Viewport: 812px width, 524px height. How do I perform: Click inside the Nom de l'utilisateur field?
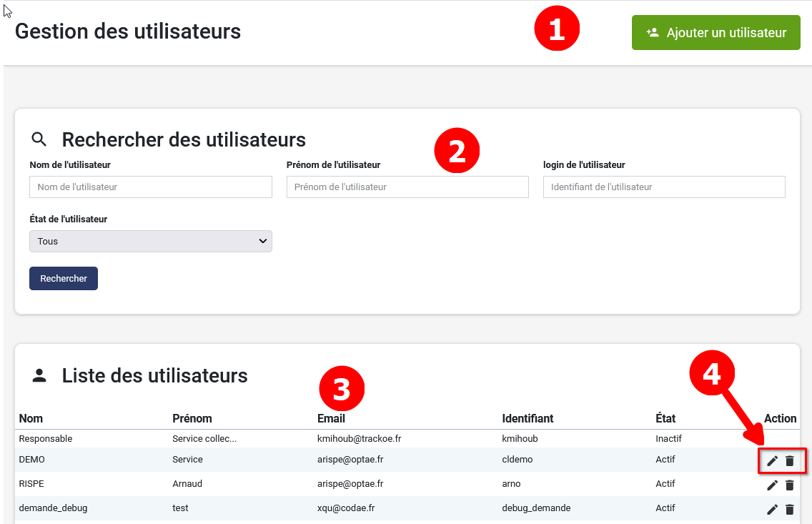pos(150,187)
